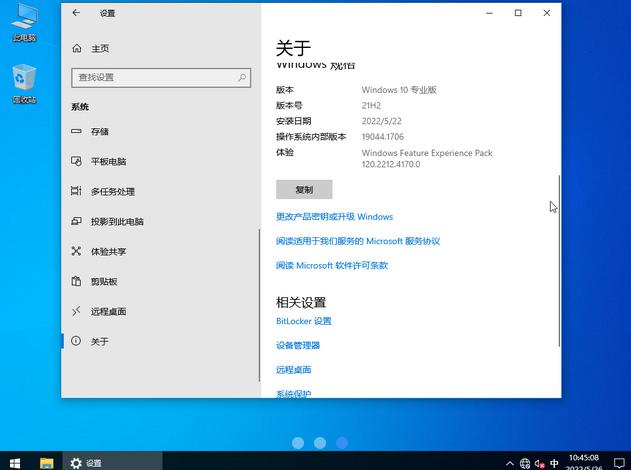Click the sidebar vertical scrollbar
The width and height of the screenshot is (631, 470).
coord(259,305)
